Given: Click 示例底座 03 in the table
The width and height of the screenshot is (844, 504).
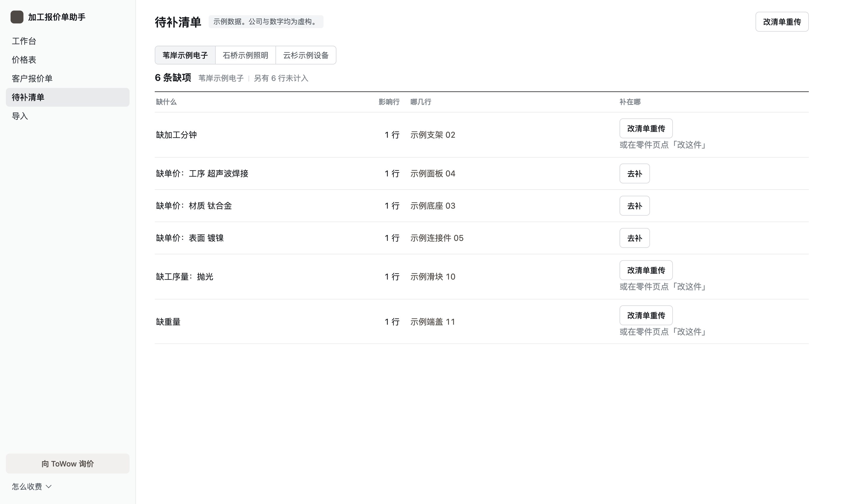Looking at the screenshot, I should 433,206.
